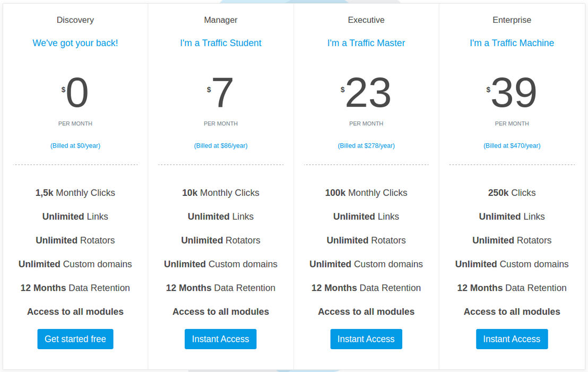This screenshot has height=372, width=588.
Task: Click the $7 price figure
Action: (221, 92)
